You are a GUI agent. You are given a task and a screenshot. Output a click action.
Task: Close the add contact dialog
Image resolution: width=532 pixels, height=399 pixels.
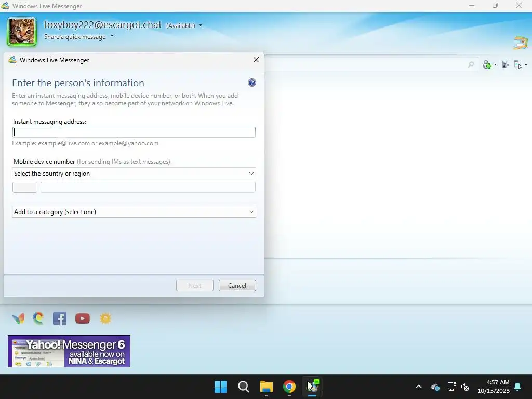click(x=256, y=60)
